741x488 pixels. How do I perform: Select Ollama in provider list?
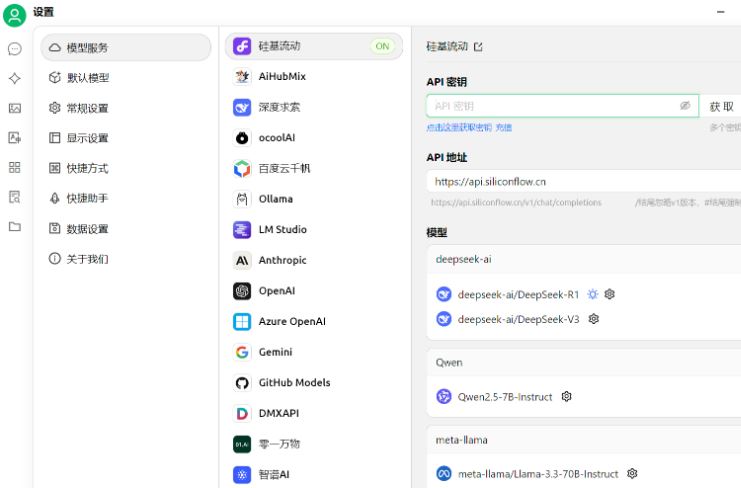(x=277, y=199)
